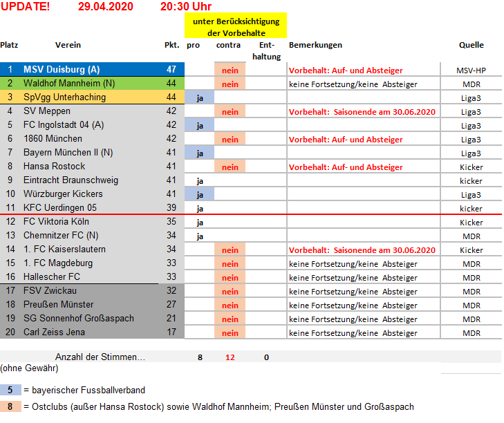Select the 1. FC Kaiserslautern remark cell
The width and height of the screenshot is (504, 423).
point(362,250)
